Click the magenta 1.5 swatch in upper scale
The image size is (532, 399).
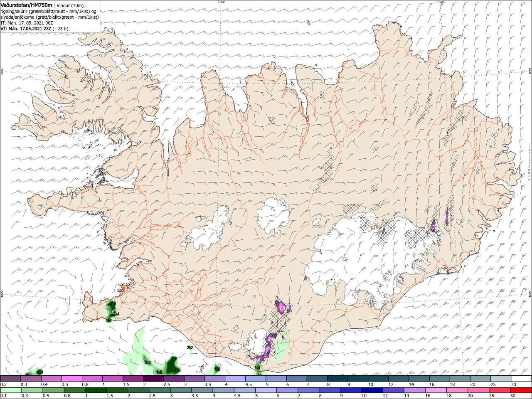(133, 379)
